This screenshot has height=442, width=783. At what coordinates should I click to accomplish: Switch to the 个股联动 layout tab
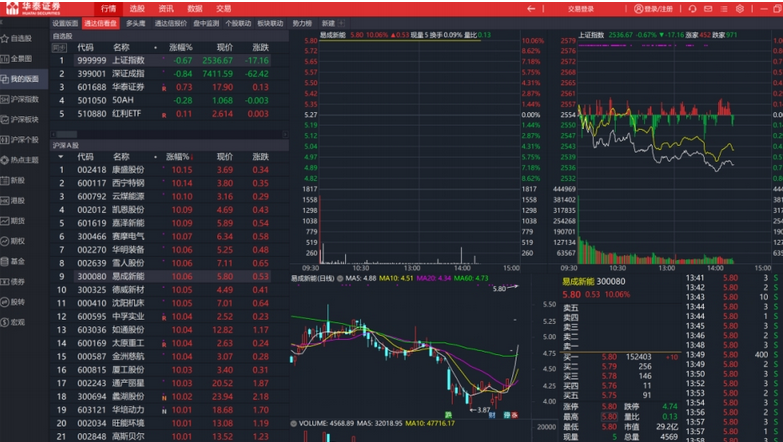click(238, 23)
